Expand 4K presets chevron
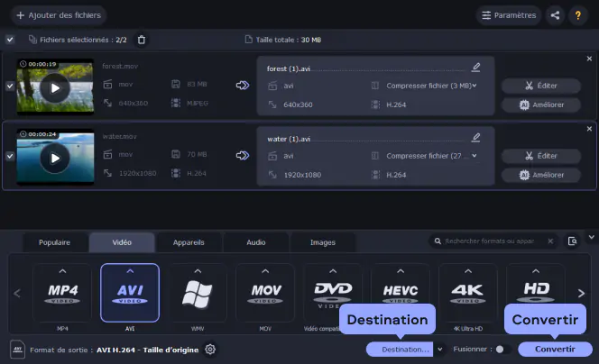Screen dimensions: 599x364 click(x=468, y=271)
